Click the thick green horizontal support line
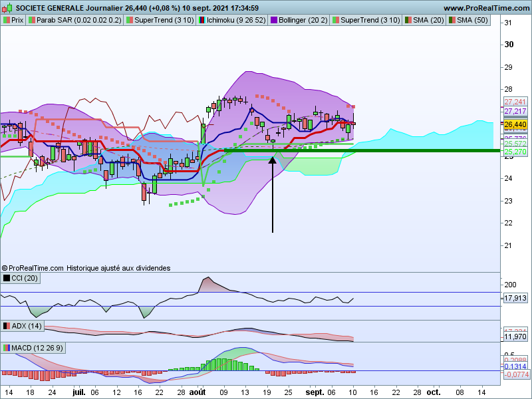532x399 pixels. [362, 150]
